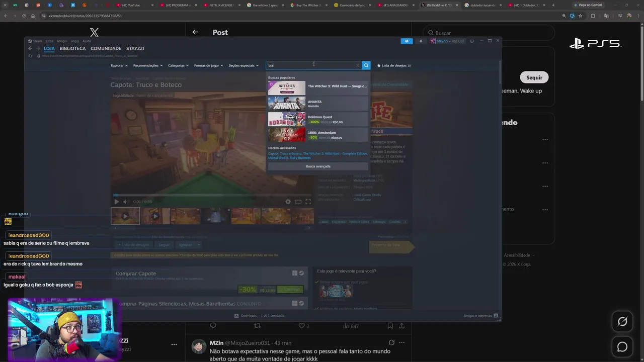
Task: Switch to the NETFLIX ACENDE browser tab
Action: pyautogui.click(x=222, y=5)
